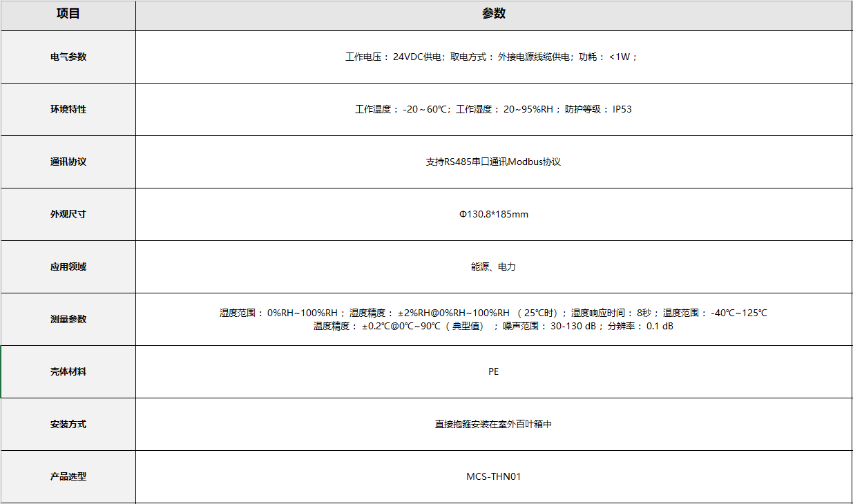The width and height of the screenshot is (853, 504).
Task: Click the 应用领域 row label
Action: (x=67, y=266)
